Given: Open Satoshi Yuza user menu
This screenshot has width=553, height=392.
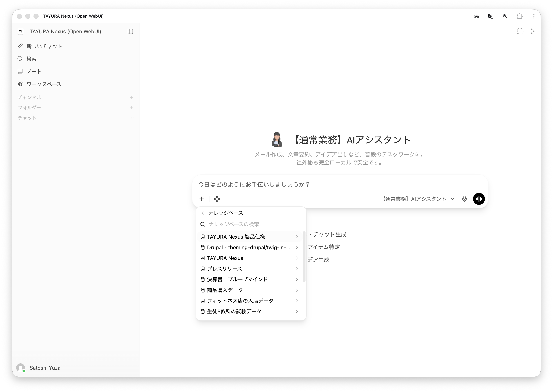Looking at the screenshot, I should tap(76, 368).
